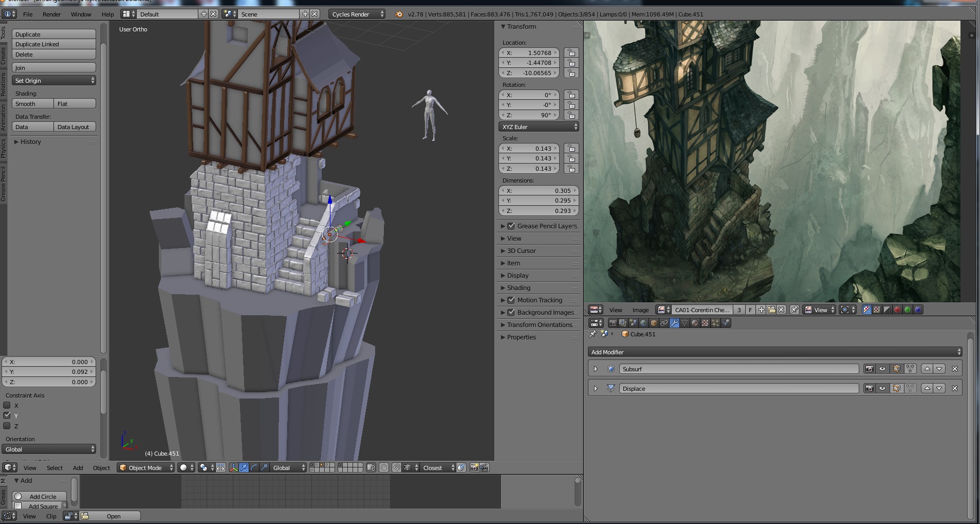The width and height of the screenshot is (980, 524).
Task: Open the Cycles Render engine dropdown
Action: (x=357, y=14)
